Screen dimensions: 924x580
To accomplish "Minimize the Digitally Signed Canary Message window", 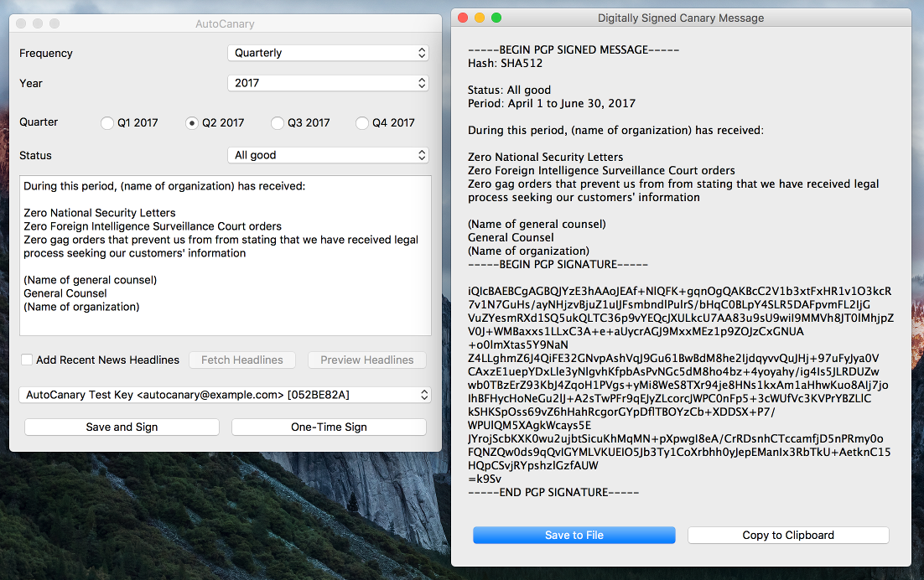I will pos(480,18).
